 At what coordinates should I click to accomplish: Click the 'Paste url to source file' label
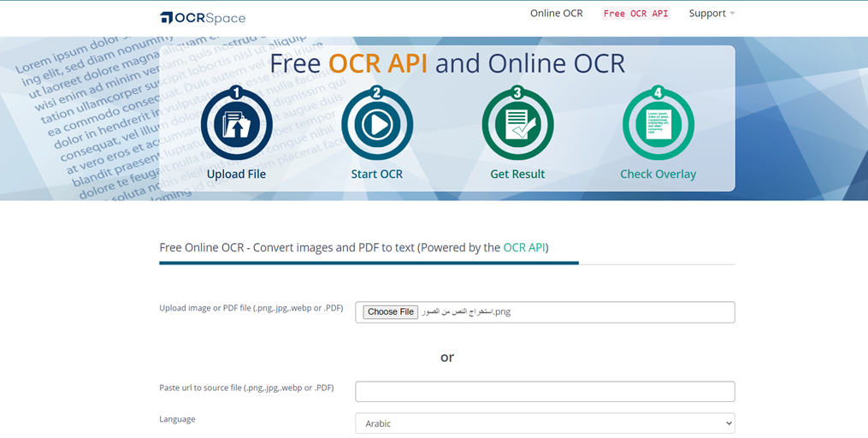tap(246, 388)
